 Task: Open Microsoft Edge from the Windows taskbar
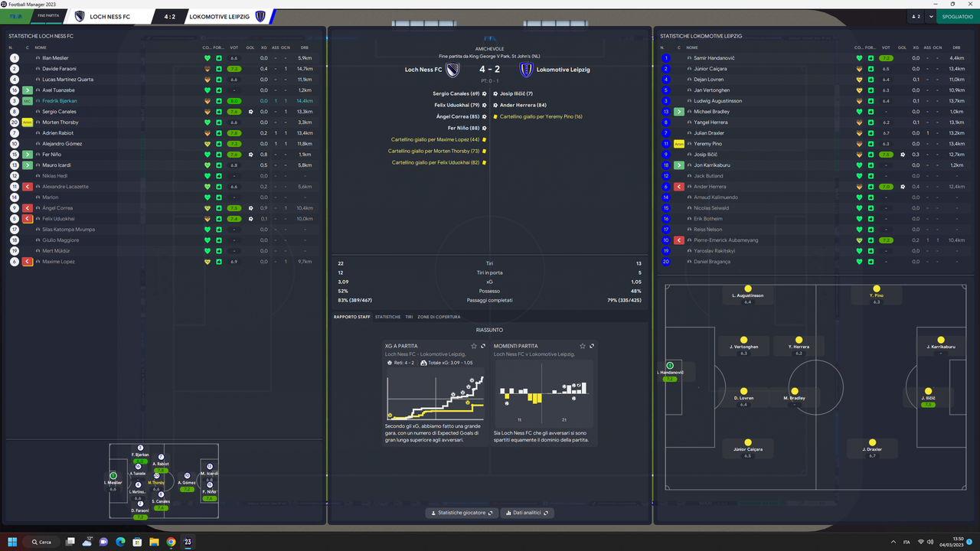click(x=120, y=542)
